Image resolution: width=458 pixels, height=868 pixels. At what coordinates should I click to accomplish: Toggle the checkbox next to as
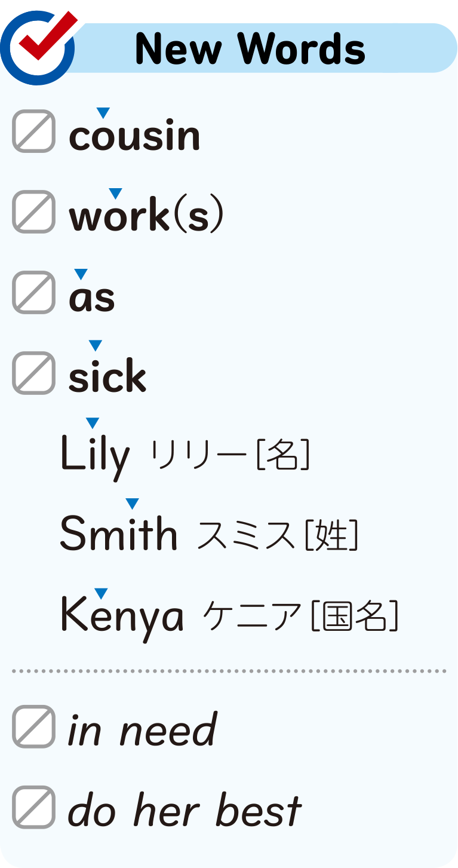pos(34,292)
